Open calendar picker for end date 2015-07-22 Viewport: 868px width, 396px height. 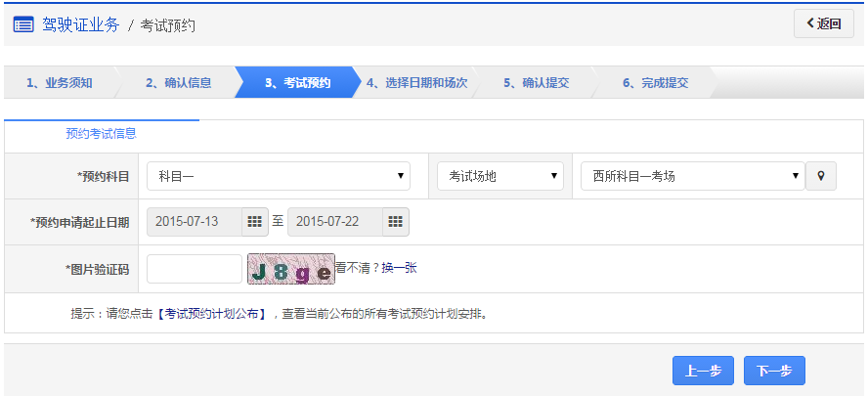(x=396, y=222)
